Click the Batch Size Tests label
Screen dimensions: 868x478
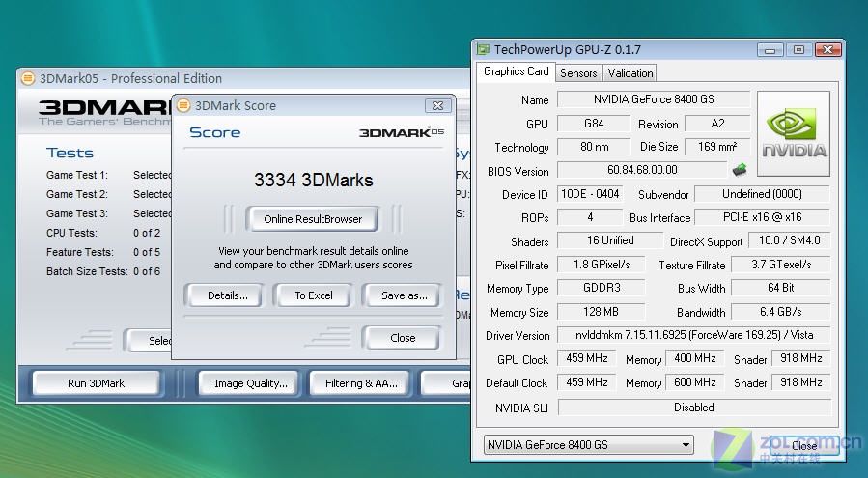[87, 272]
